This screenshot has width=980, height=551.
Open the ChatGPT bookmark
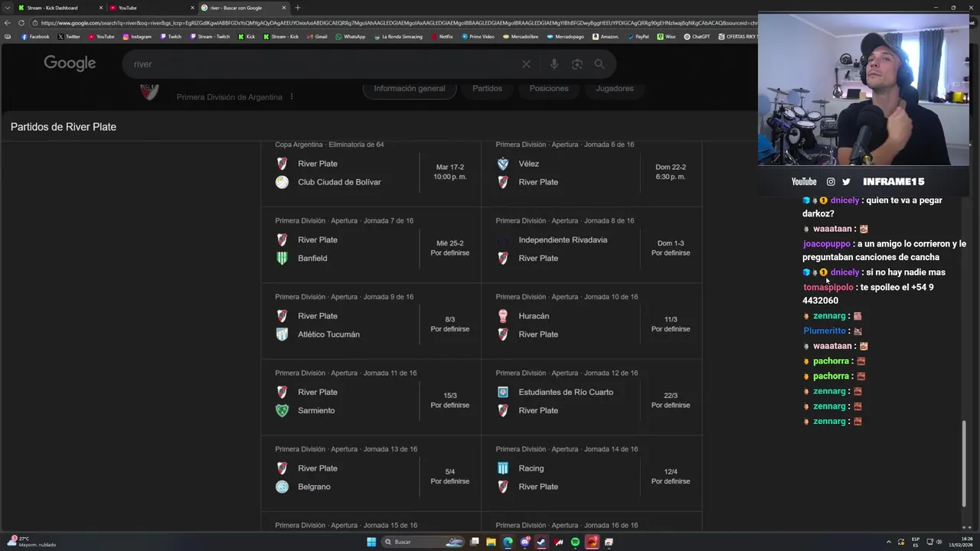(x=697, y=37)
